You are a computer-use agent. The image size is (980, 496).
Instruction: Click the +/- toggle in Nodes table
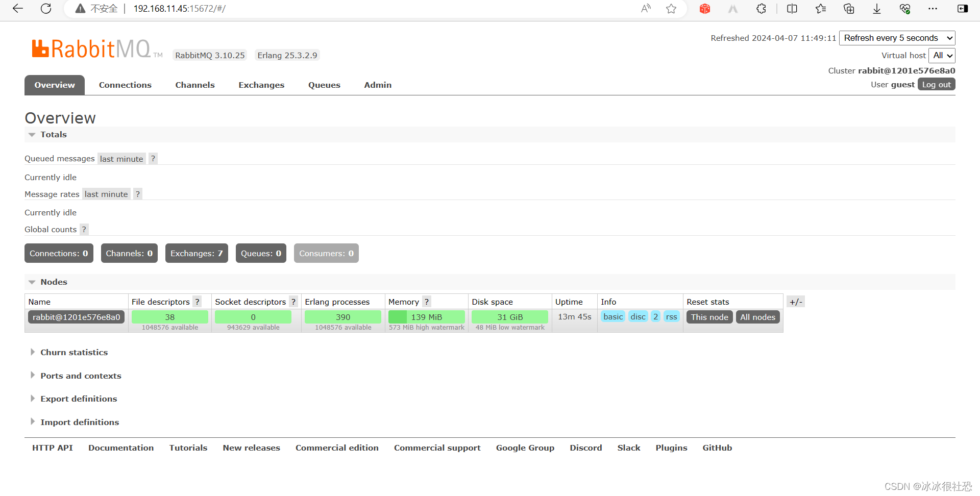796,302
